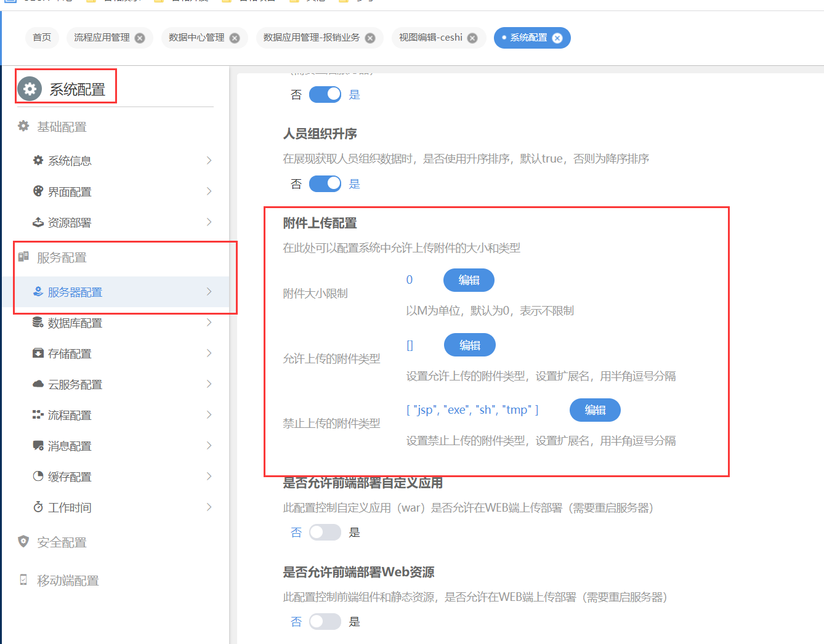Click the 资源部署 upload icon
The image size is (824, 644).
click(x=38, y=222)
